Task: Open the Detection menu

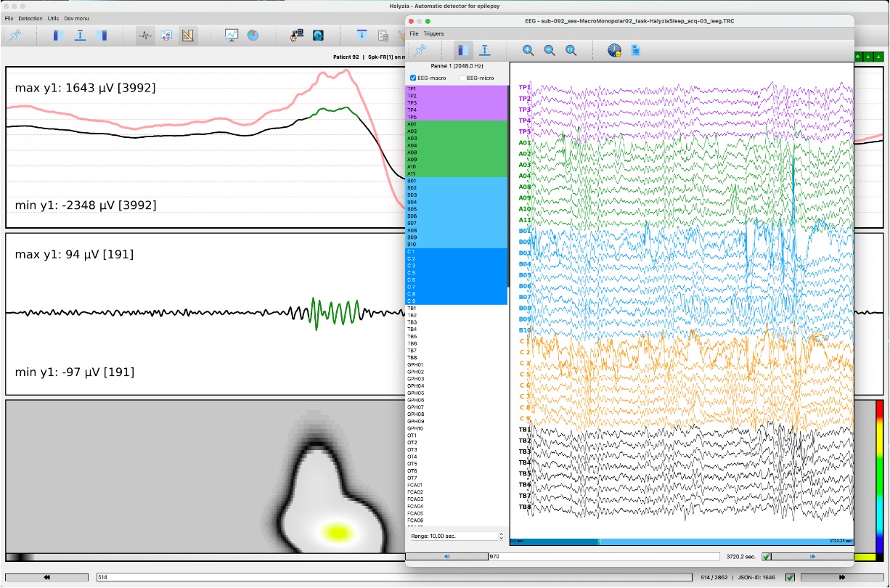Action: pos(30,18)
